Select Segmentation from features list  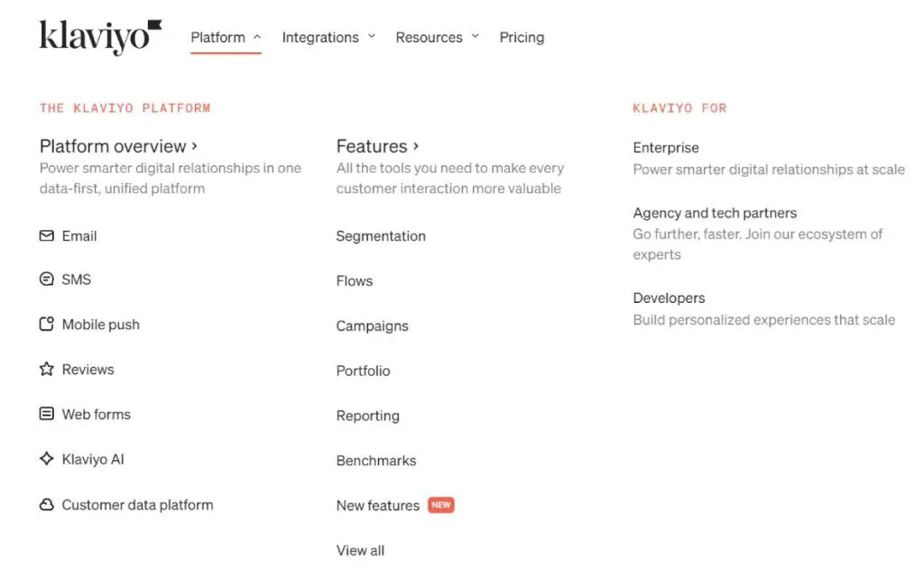[x=381, y=236]
